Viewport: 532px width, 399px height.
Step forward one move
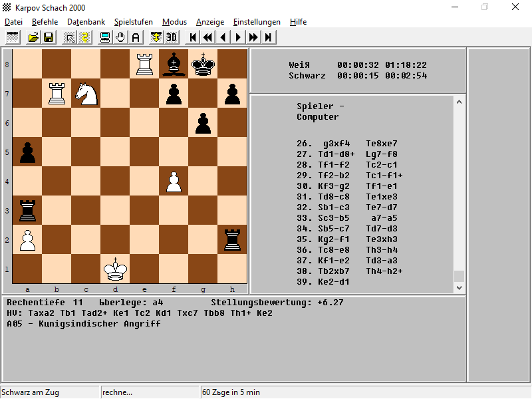point(238,37)
